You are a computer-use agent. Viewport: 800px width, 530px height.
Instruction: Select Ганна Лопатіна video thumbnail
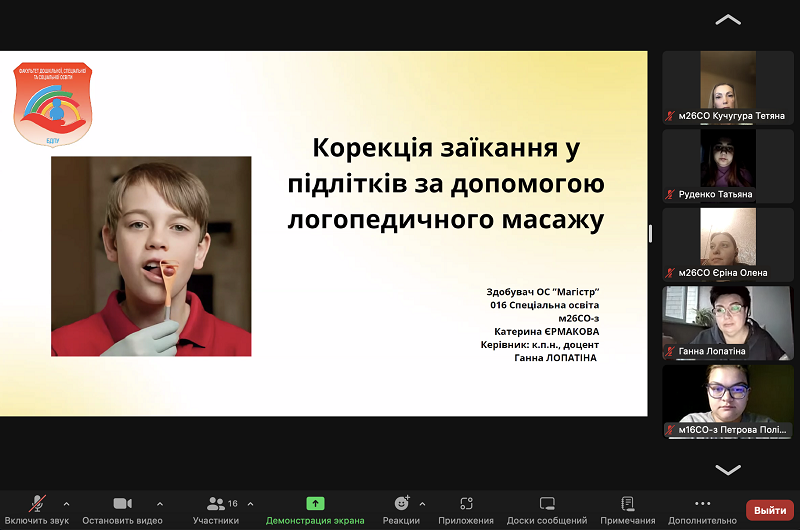click(x=728, y=322)
